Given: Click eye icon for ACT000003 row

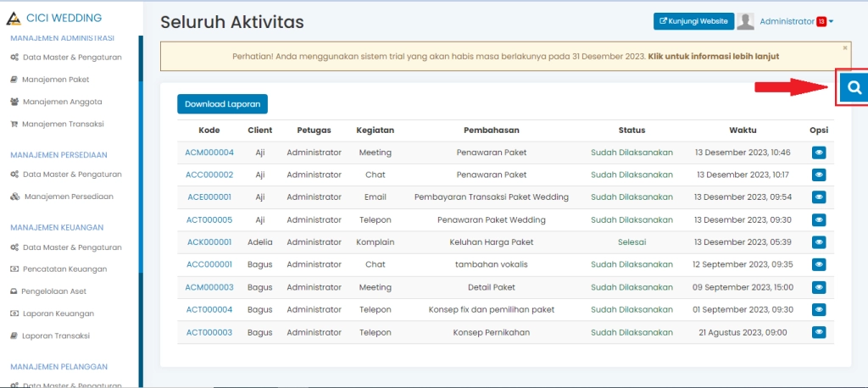Looking at the screenshot, I should click(819, 332).
